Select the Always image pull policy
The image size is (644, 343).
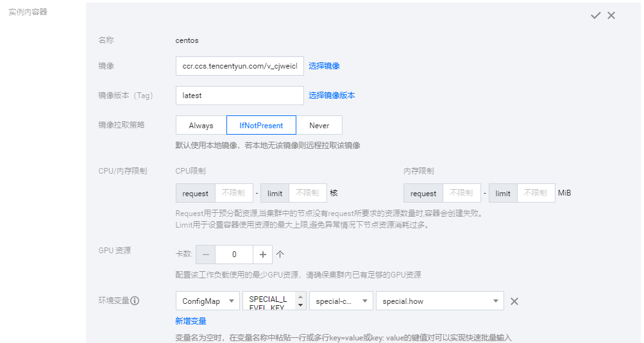(x=201, y=125)
